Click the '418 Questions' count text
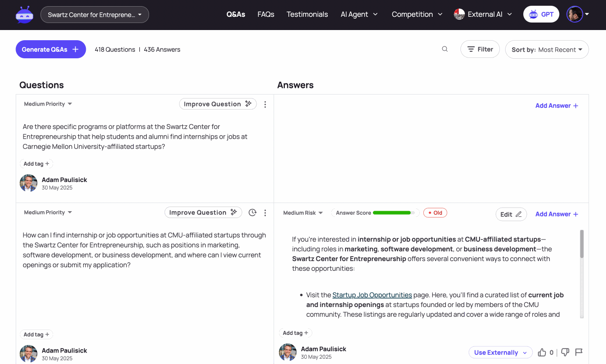Viewport: 606px width, 364px height. tap(115, 49)
